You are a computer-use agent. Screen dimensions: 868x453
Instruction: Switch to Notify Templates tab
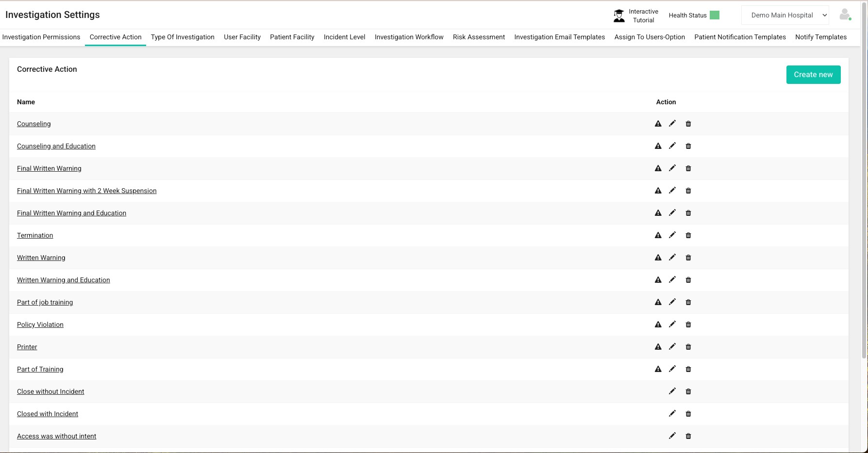(x=821, y=37)
